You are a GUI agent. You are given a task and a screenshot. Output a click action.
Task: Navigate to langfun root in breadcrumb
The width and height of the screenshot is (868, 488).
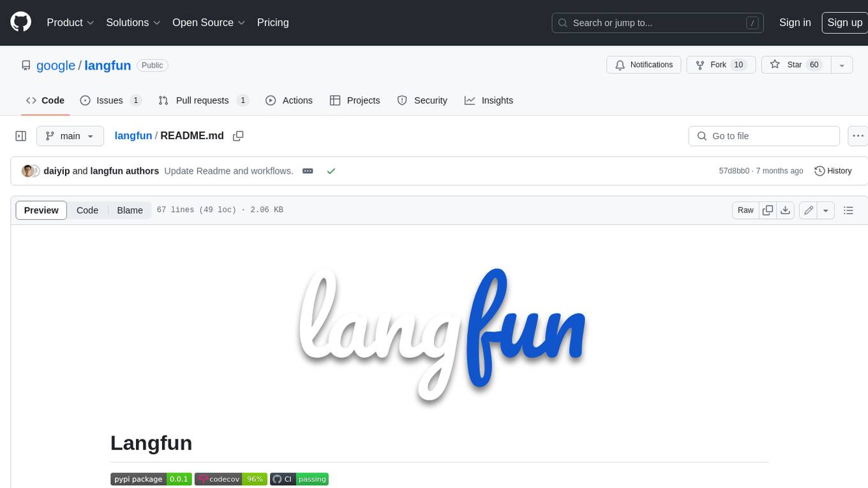[133, 135]
